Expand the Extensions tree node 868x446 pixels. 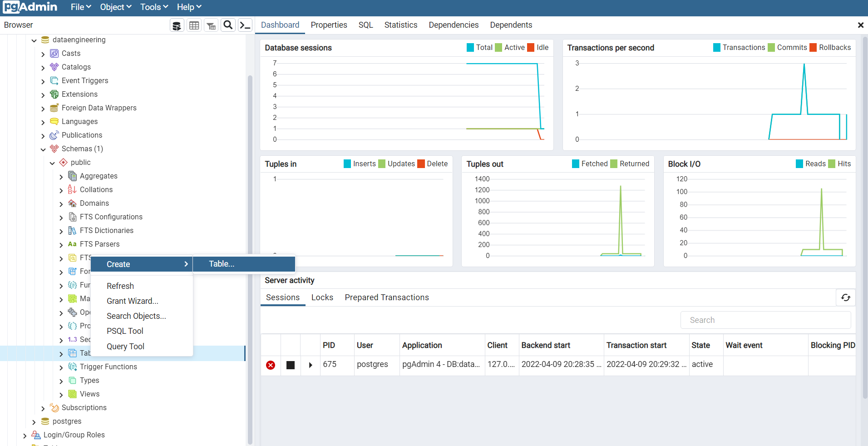(43, 95)
